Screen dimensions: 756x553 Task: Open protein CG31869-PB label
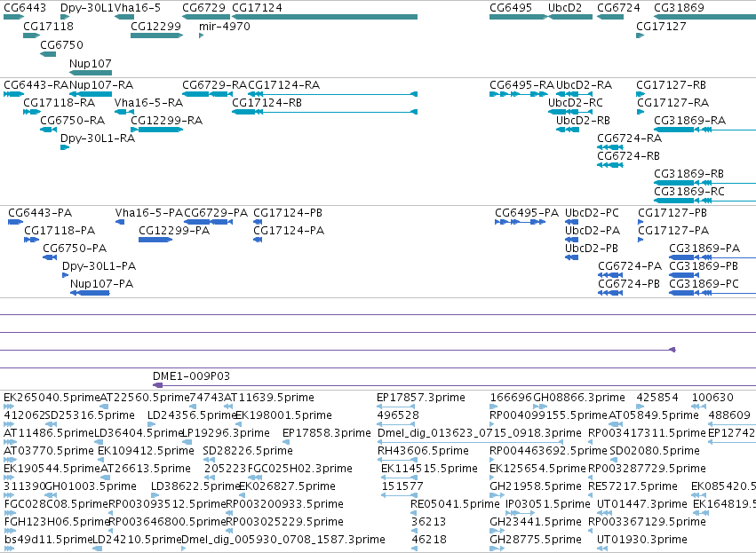[704, 266]
